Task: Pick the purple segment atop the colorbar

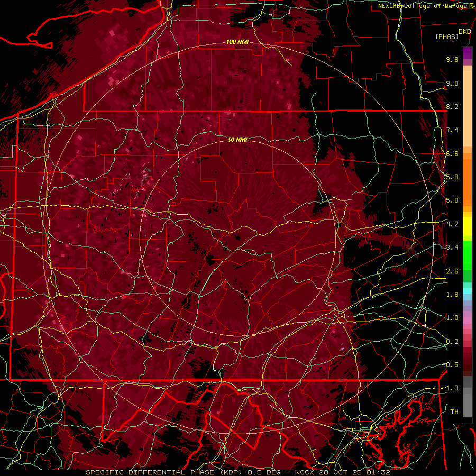Action: [x=467, y=53]
